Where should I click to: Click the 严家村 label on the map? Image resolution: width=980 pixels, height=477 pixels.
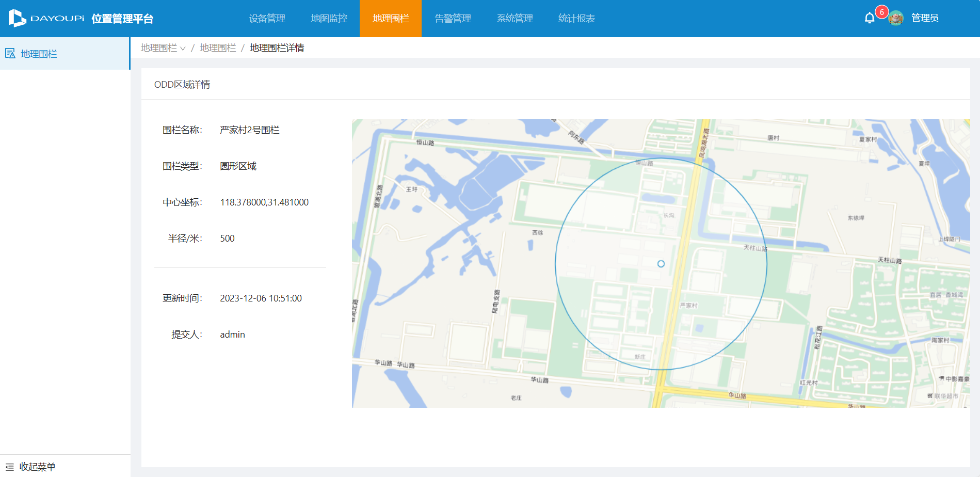688,306
